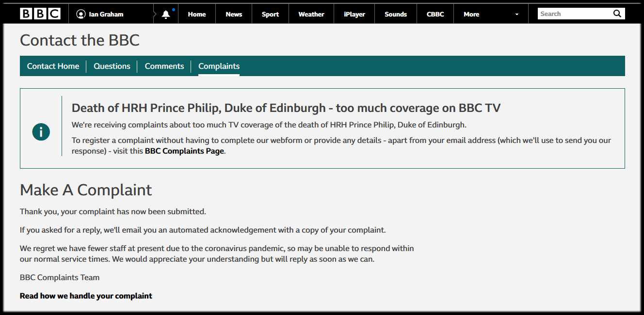Viewport: 644px width, 315px height.
Task: Click the green information icon
Action: (x=41, y=132)
